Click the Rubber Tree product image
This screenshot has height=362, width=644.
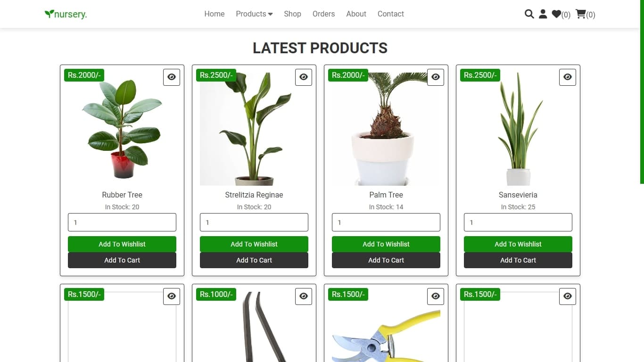point(122,129)
